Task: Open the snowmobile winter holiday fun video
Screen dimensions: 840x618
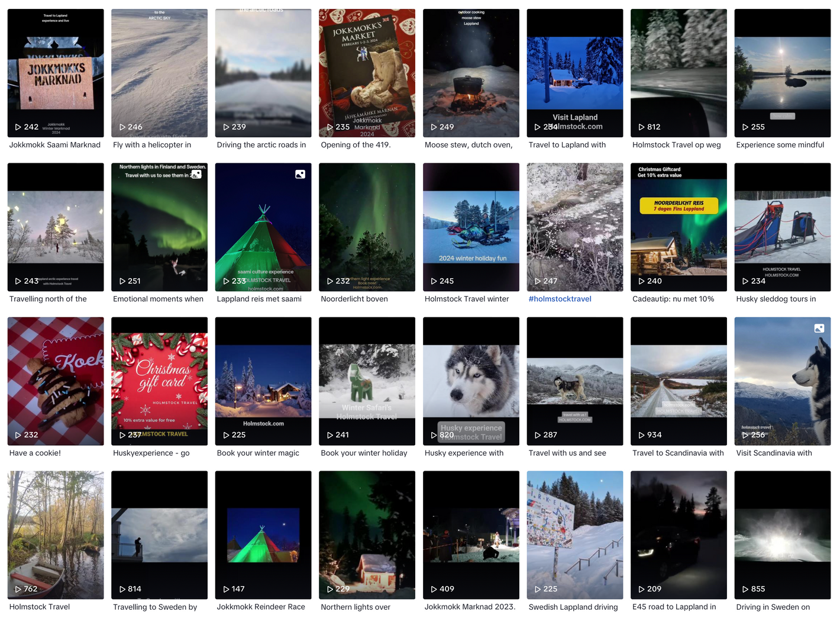Action: click(471, 227)
